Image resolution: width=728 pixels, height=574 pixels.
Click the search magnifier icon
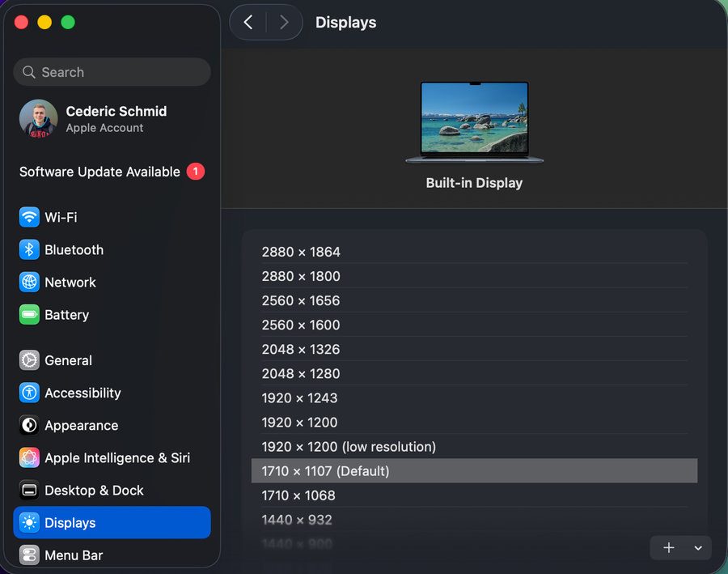[29, 72]
